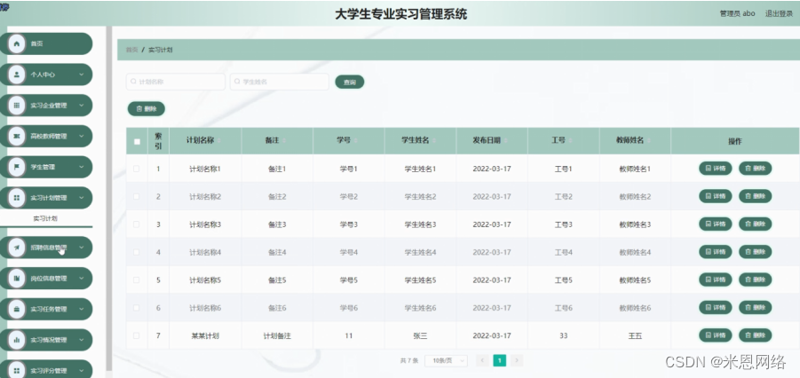Open 详情 for row 计划名称4
The height and width of the screenshot is (378, 800).
point(715,251)
